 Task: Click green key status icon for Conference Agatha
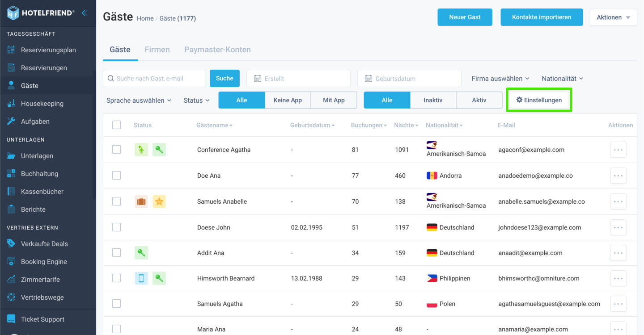point(159,150)
